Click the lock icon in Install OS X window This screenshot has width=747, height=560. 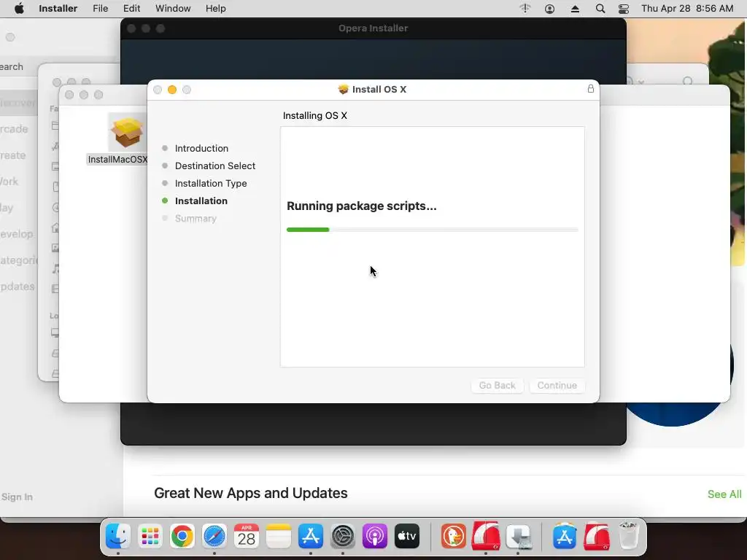pyautogui.click(x=591, y=88)
